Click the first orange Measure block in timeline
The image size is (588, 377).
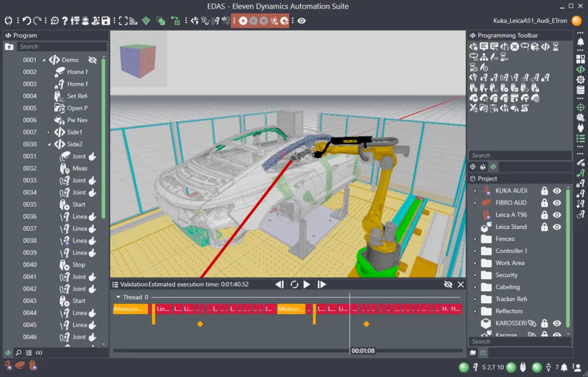(130, 309)
